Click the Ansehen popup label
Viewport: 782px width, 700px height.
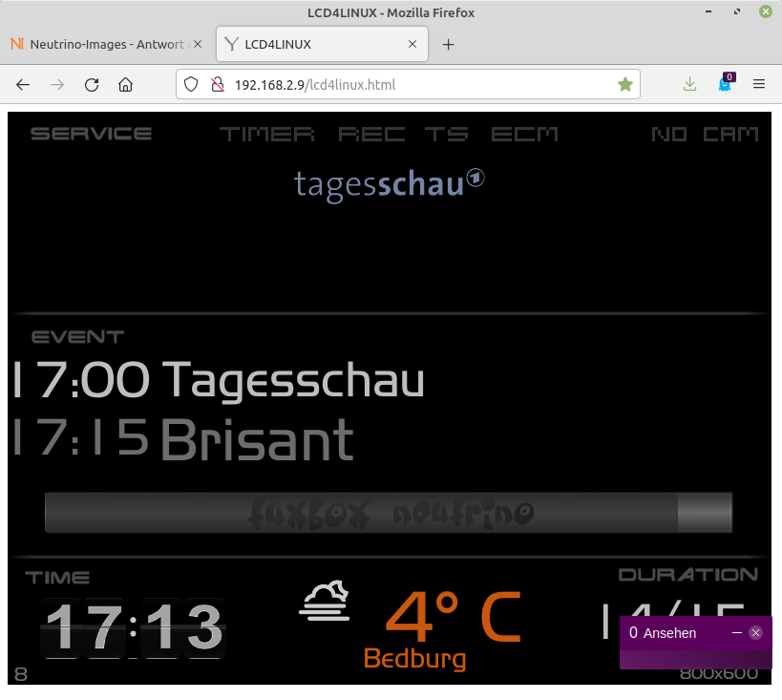(669, 633)
